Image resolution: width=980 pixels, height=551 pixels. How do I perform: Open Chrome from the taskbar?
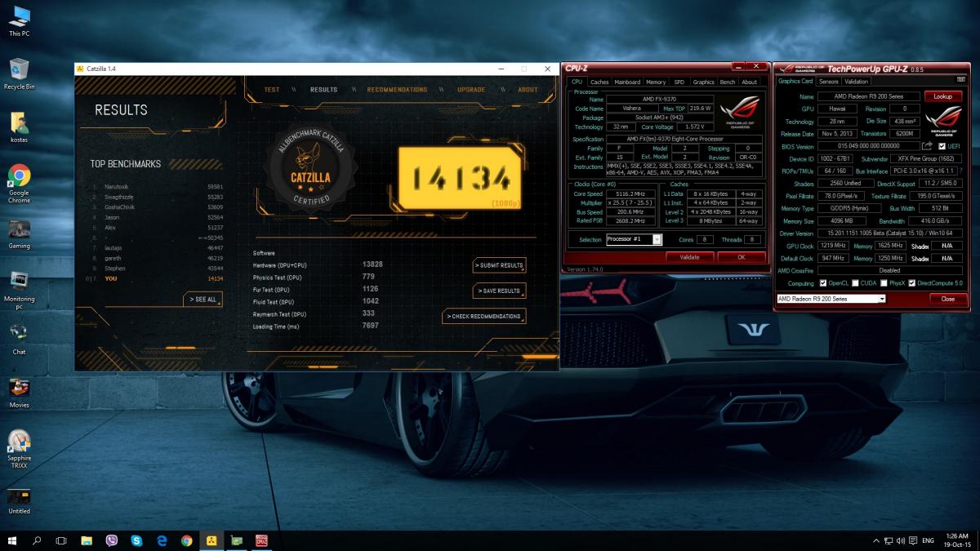(187, 540)
